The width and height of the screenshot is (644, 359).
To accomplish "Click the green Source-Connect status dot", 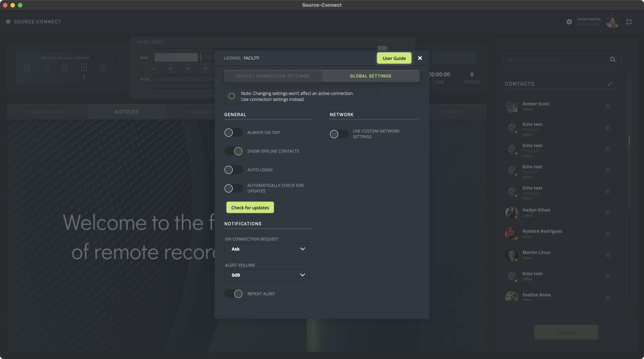I will (8, 22).
